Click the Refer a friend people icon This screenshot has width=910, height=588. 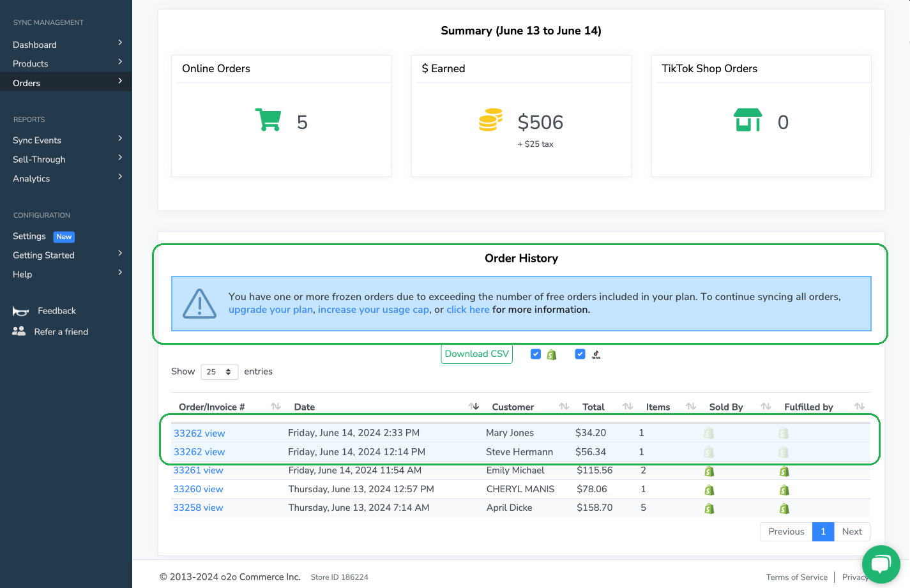coord(19,331)
